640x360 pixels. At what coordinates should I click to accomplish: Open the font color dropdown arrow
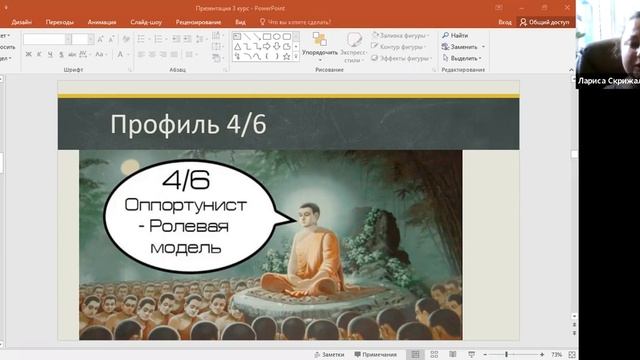[x=128, y=54]
